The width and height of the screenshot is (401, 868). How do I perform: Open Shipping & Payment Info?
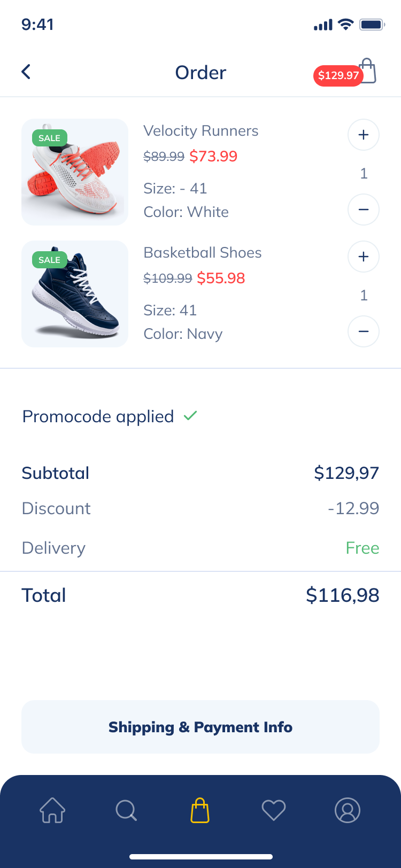pyautogui.click(x=200, y=727)
